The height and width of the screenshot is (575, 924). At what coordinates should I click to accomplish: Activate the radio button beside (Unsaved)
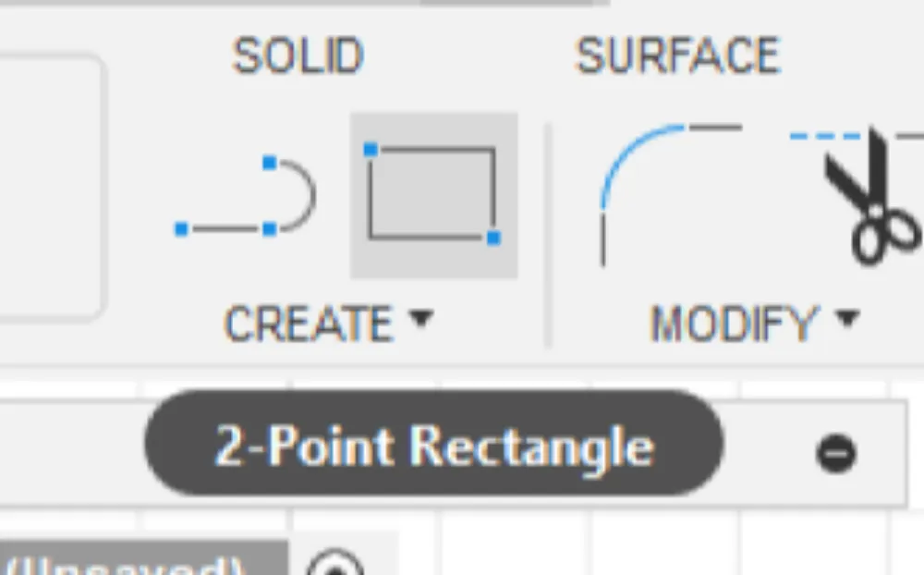(334, 564)
